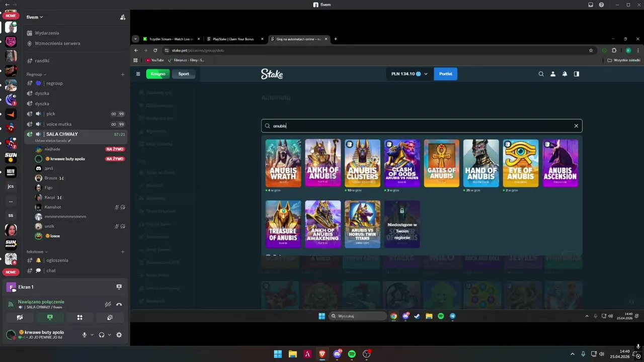Open PLN 134.10 balance dropdown
644x362 pixels.
point(410,74)
